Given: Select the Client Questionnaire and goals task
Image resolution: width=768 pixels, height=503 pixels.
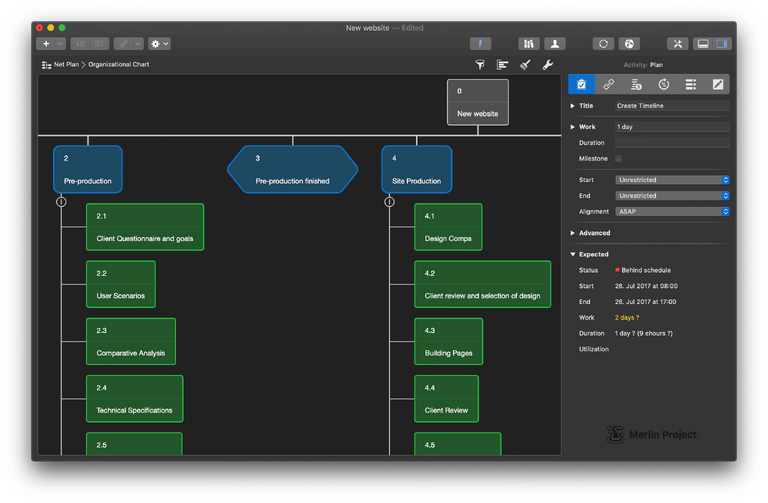Looking at the screenshot, I should [x=145, y=227].
